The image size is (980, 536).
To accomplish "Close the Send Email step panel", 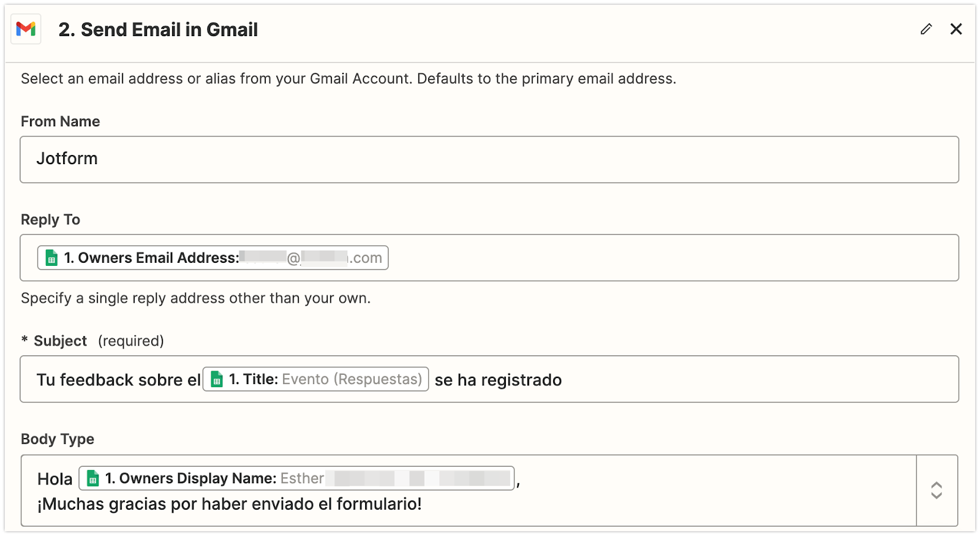I will click(956, 29).
